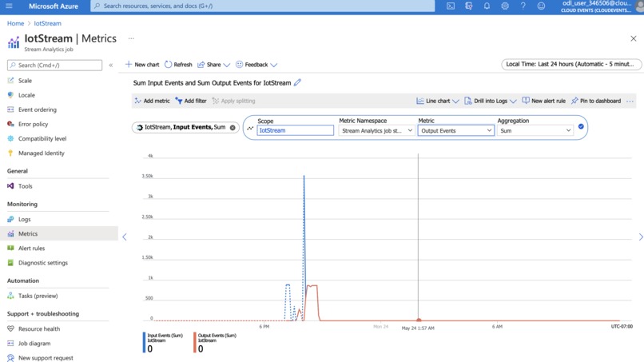Expand Drill into Logs dropdown
The image size is (644, 362).
(491, 101)
